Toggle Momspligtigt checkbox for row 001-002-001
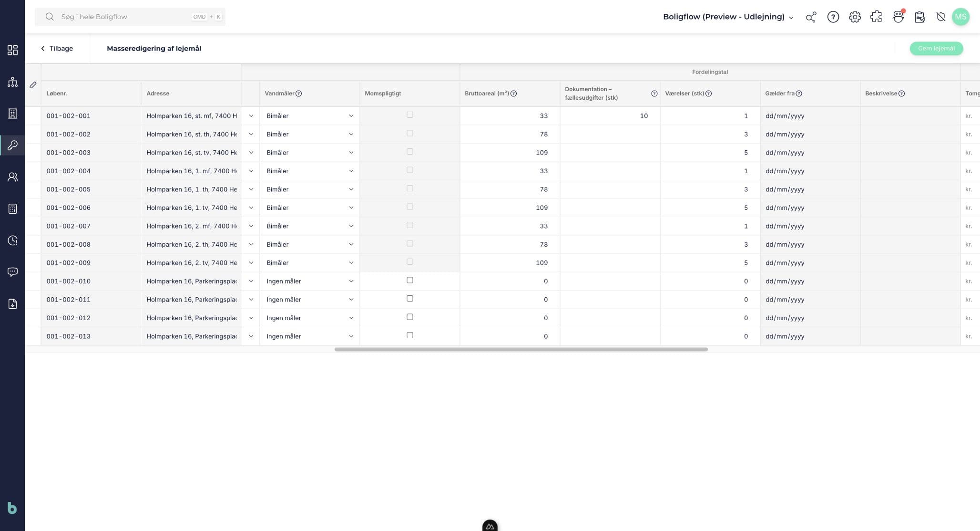 pos(410,115)
